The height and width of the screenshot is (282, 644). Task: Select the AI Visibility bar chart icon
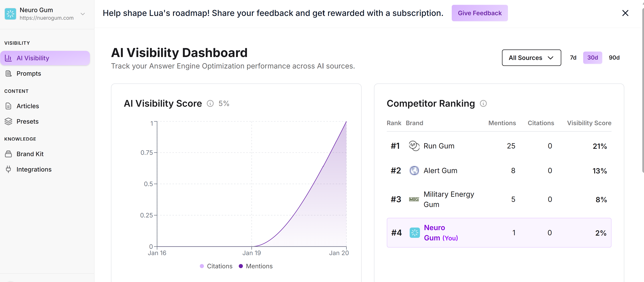coord(8,58)
